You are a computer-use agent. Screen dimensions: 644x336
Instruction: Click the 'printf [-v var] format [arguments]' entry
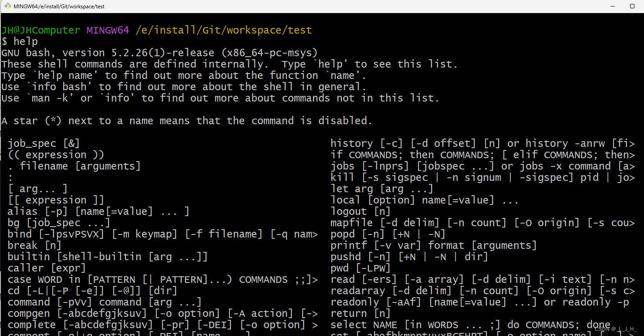pos(434,245)
